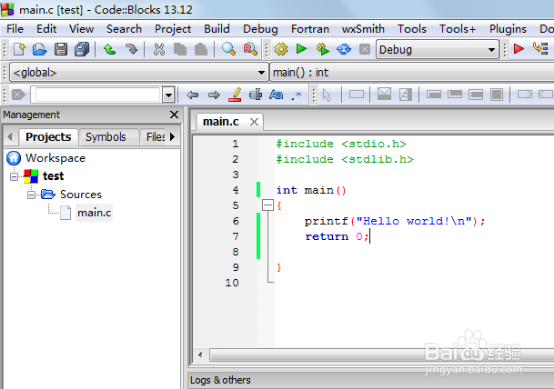Run the program with green play icon
554x389 pixels.
301,49
